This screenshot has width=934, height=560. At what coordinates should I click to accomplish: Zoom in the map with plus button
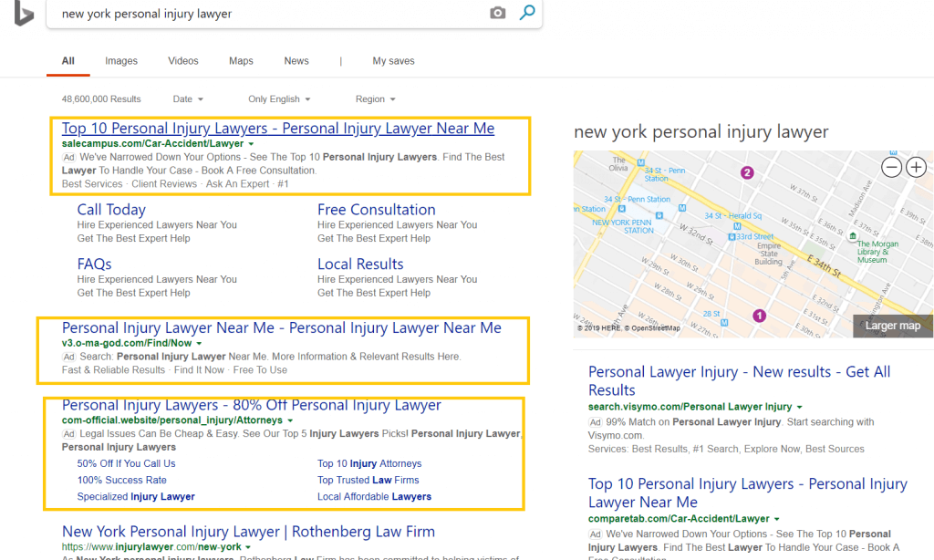[x=916, y=168]
